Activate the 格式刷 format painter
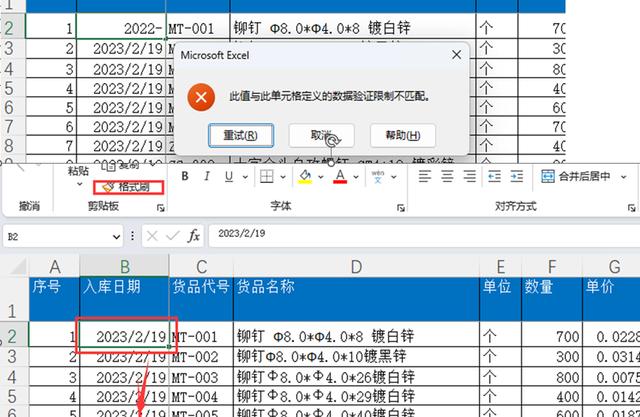Viewport: 640px width, 417px height. [x=129, y=187]
